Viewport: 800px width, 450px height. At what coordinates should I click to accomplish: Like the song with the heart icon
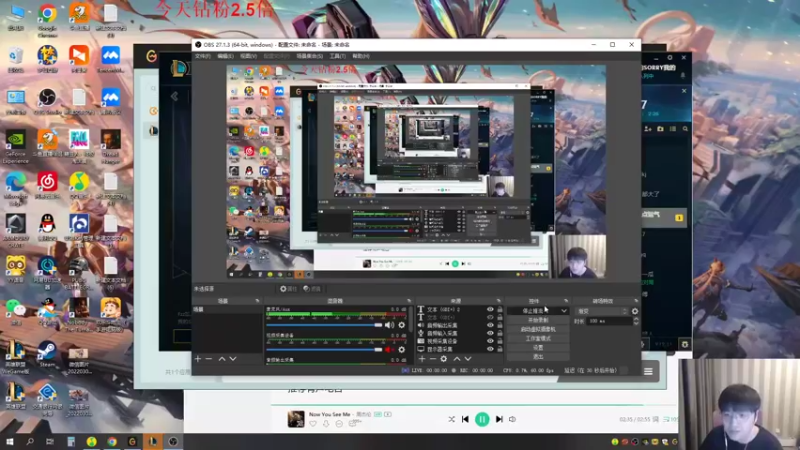click(313, 423)
